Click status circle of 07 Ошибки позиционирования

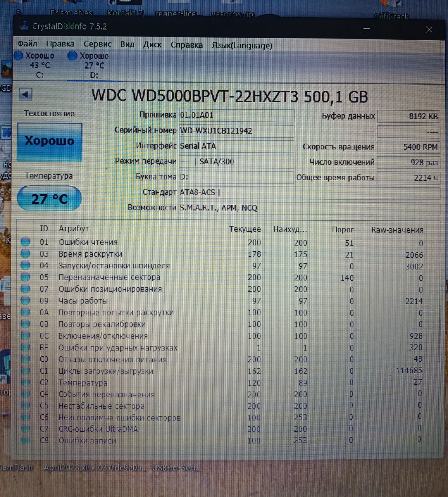click(25, 289)
